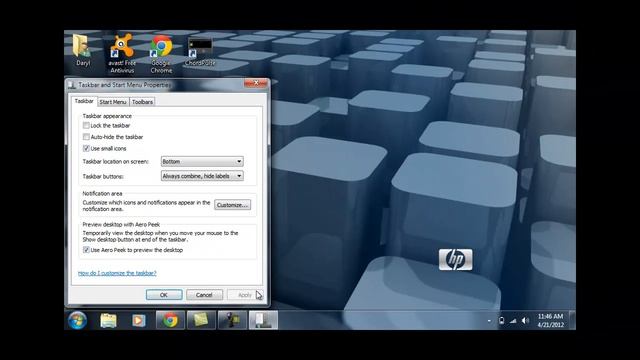Click the volume speaker tray icon
The width and height of the screenshot is (640, 360).
525,321
